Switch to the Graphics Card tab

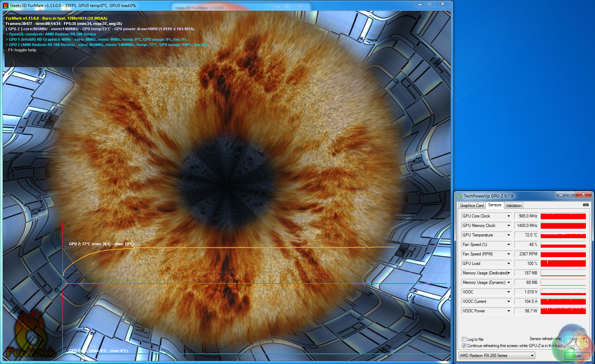472,206
